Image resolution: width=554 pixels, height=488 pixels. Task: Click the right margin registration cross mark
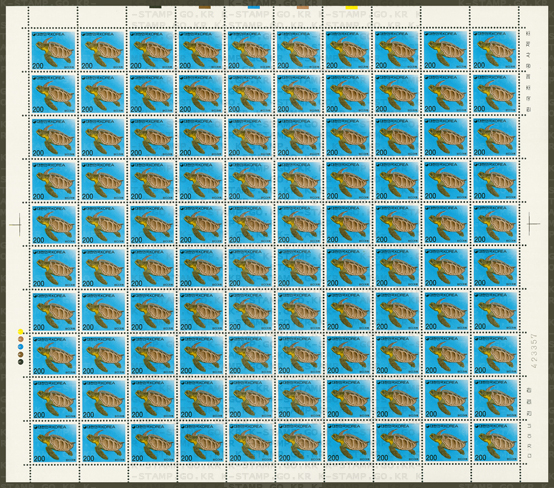pyautogui.click(x=532, y=223)
